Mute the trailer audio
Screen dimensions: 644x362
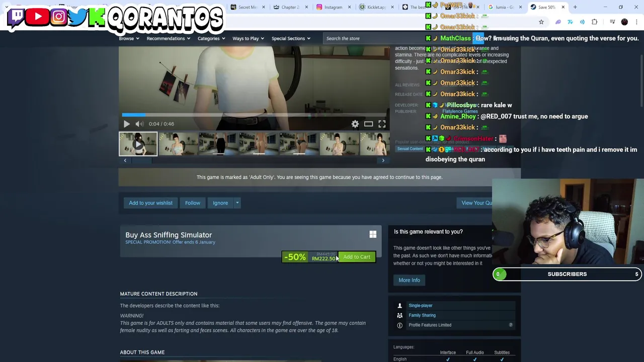pyautogui.click(x=139, y=124)
